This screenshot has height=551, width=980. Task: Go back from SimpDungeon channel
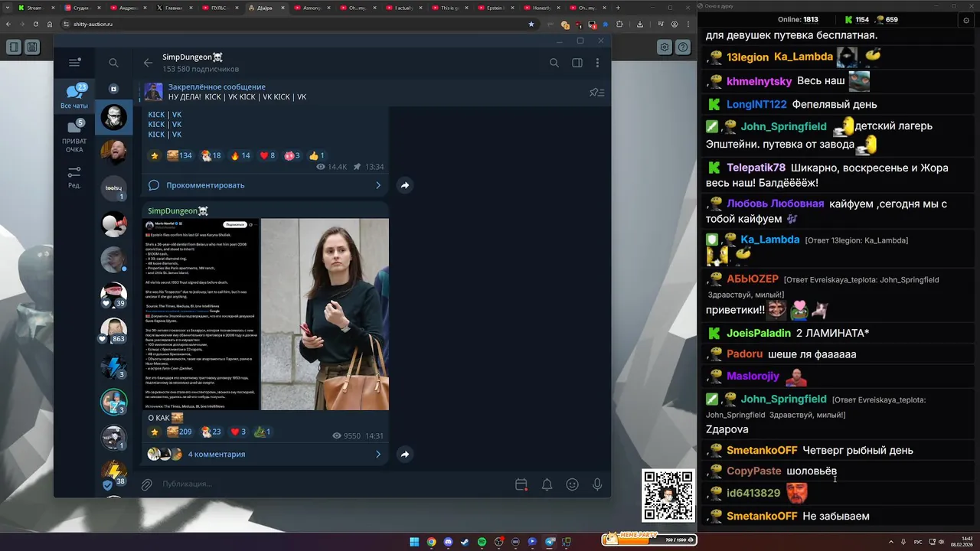point(148,63)
